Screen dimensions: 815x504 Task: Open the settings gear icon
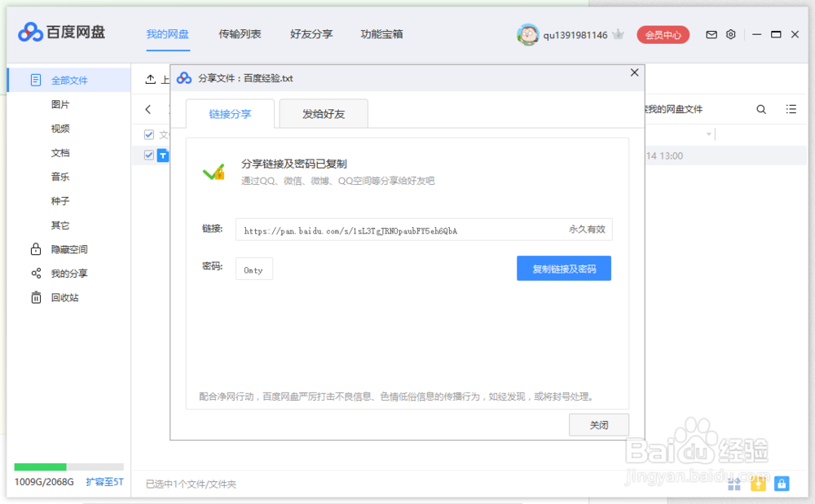[x=730, y=34]
